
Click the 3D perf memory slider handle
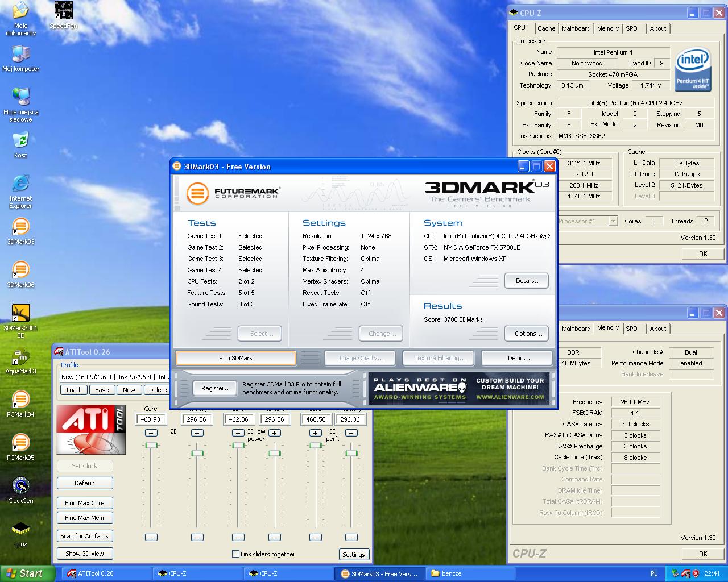coord(351,453)
